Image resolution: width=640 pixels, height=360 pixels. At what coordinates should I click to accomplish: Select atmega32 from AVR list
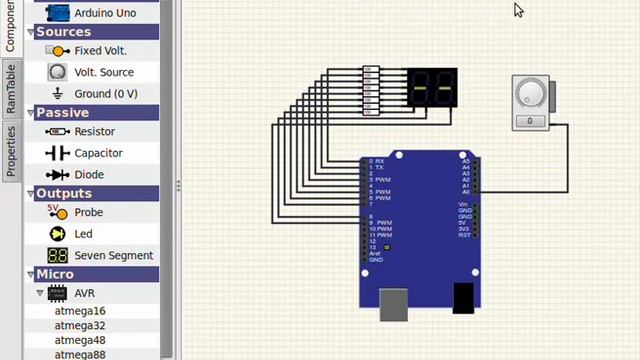pyautogui.click(x=80, y=326)
